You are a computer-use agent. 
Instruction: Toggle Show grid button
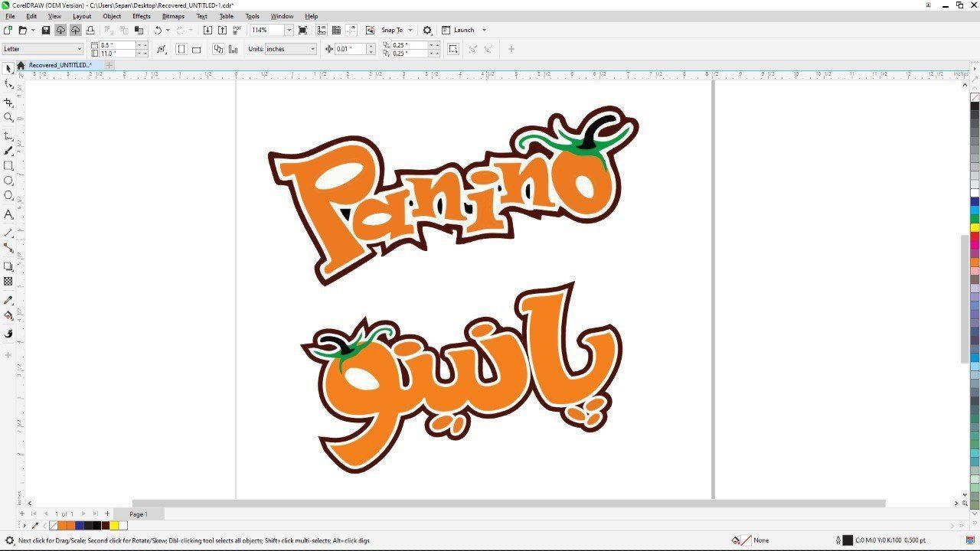[336, 30]
